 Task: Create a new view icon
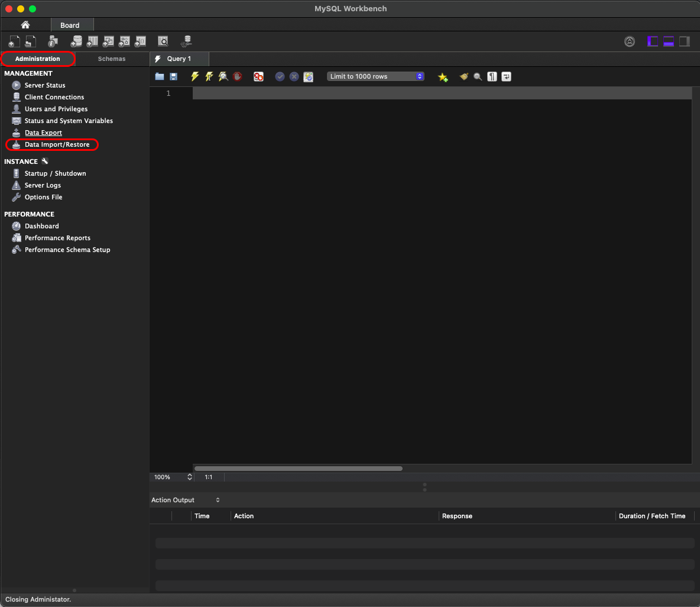coord(108,41)
